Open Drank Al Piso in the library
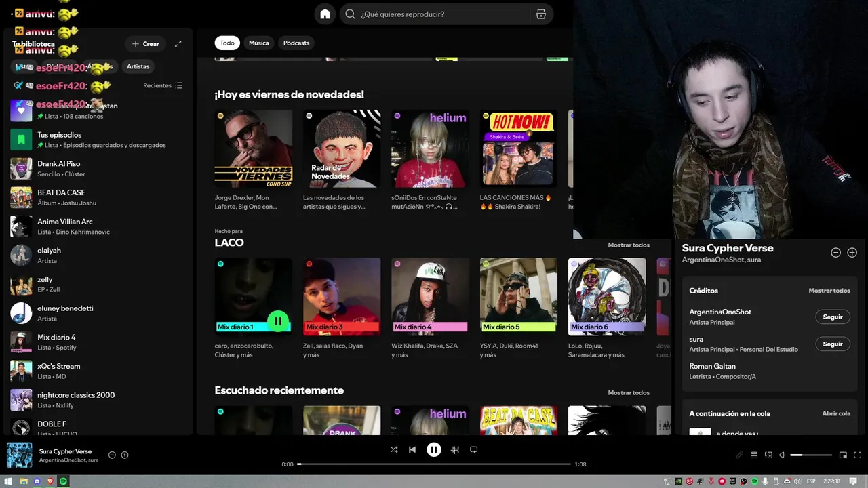 [x=100, y=168]
